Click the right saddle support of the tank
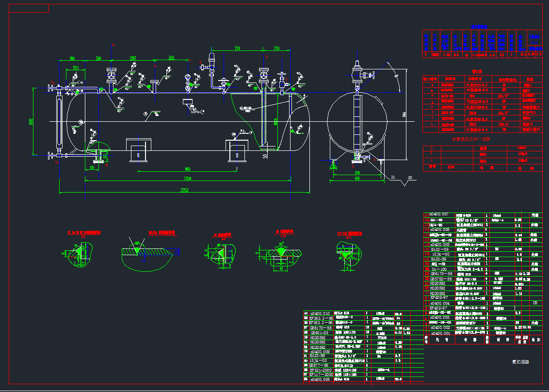Screen dimensions: 549x392 [x=237, y=151]
